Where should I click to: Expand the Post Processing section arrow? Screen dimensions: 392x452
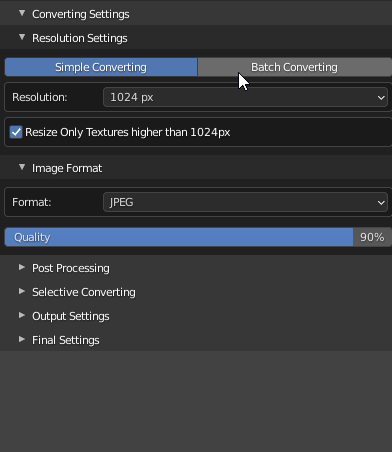coord(22,267)
